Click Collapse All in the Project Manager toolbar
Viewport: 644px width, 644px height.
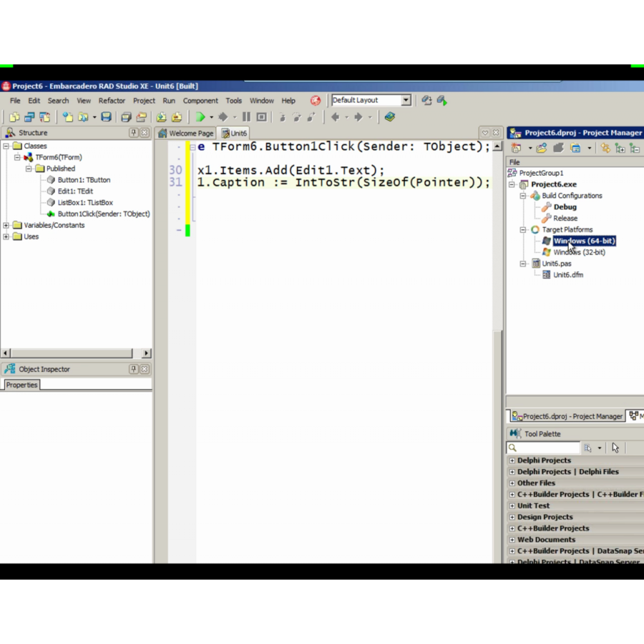(x=634, y=148)
